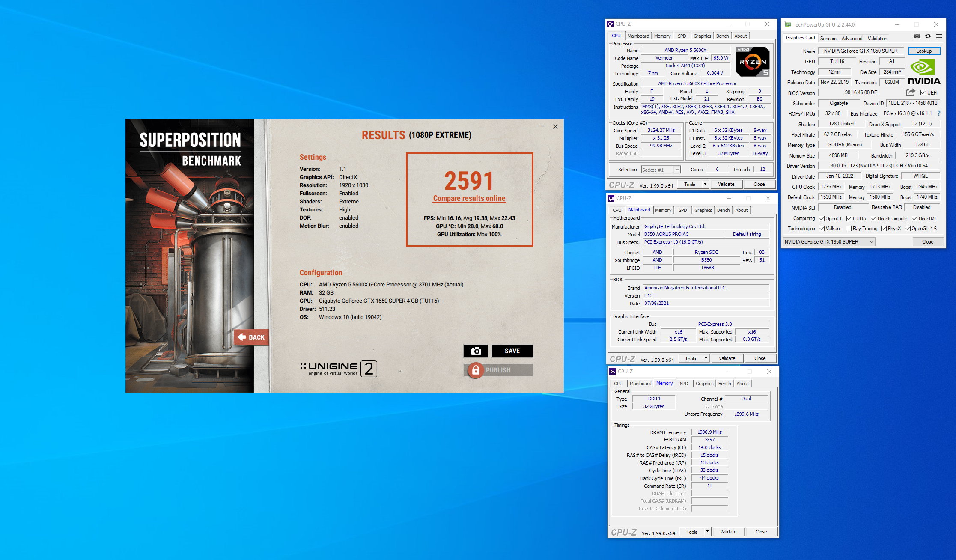Click the SAVE button in Superposition
The image size is (956, 560).
tap(512, 351)
